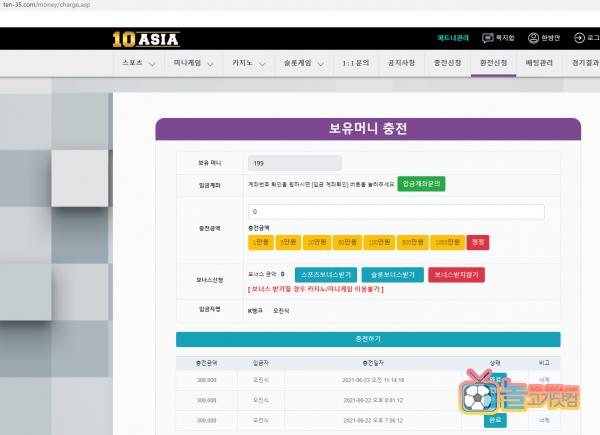Click the 한병연 user profile icon

coord(533,38)
